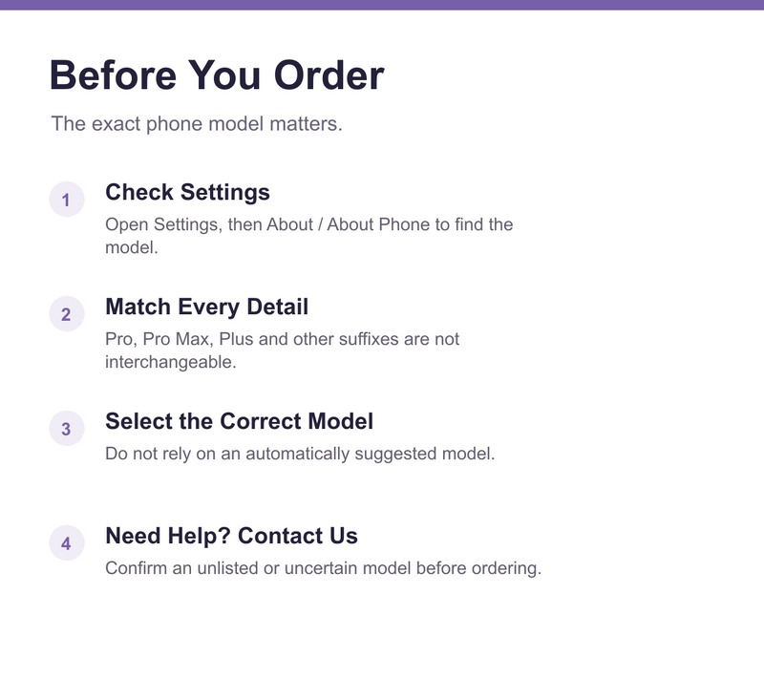Click the Confirm an unlisted model text

pyautogui.click(x=324, y=568)
